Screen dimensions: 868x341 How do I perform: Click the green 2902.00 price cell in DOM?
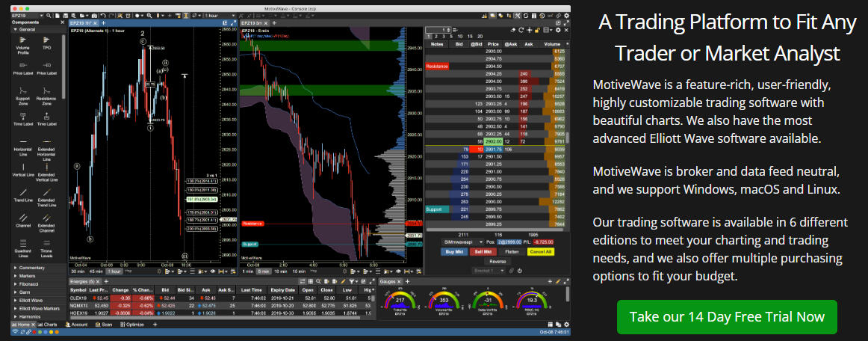tap(493, 142)
